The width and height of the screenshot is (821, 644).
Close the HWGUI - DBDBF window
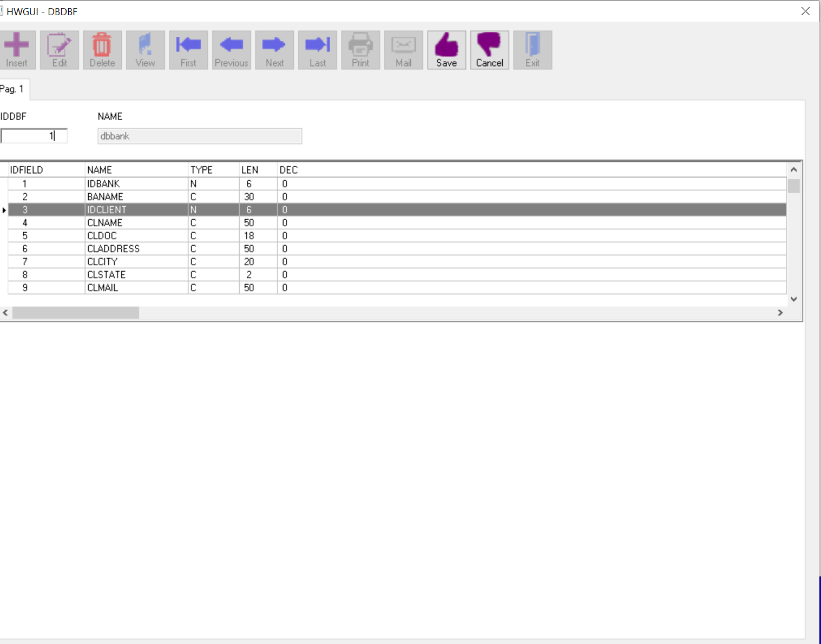pyautogui.click(x=805, y=11)
